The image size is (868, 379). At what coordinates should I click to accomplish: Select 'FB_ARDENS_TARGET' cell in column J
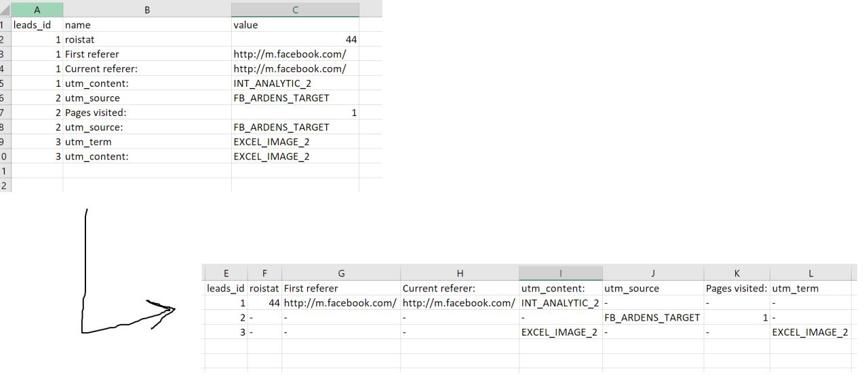tap(653, 317)
